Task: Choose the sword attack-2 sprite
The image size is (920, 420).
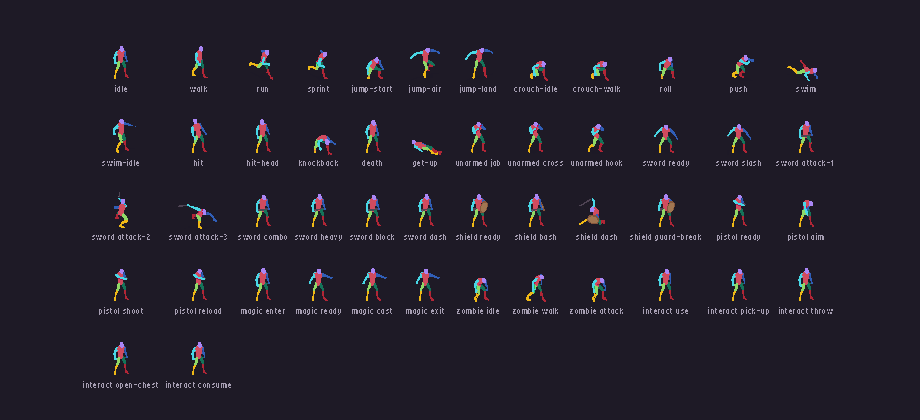Action: click(121, 211)
